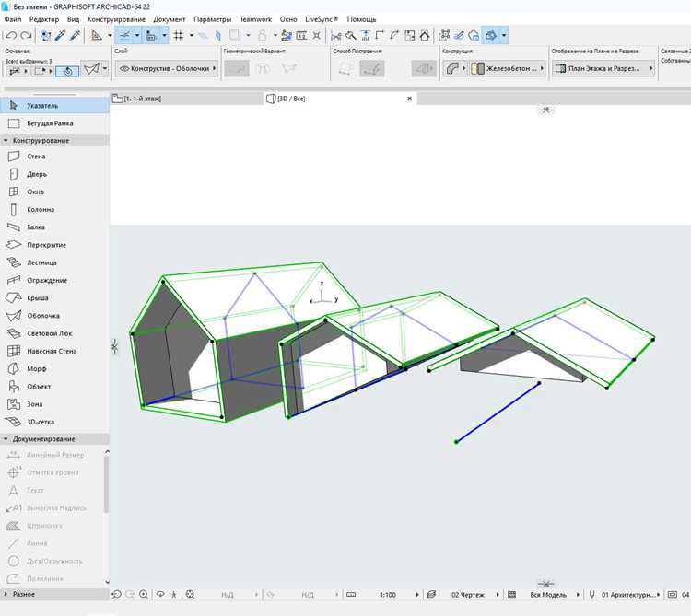This screenshot has height=616, width=691.
Task: Click the Документирование panel scrollbar
Action: point(106,484)
